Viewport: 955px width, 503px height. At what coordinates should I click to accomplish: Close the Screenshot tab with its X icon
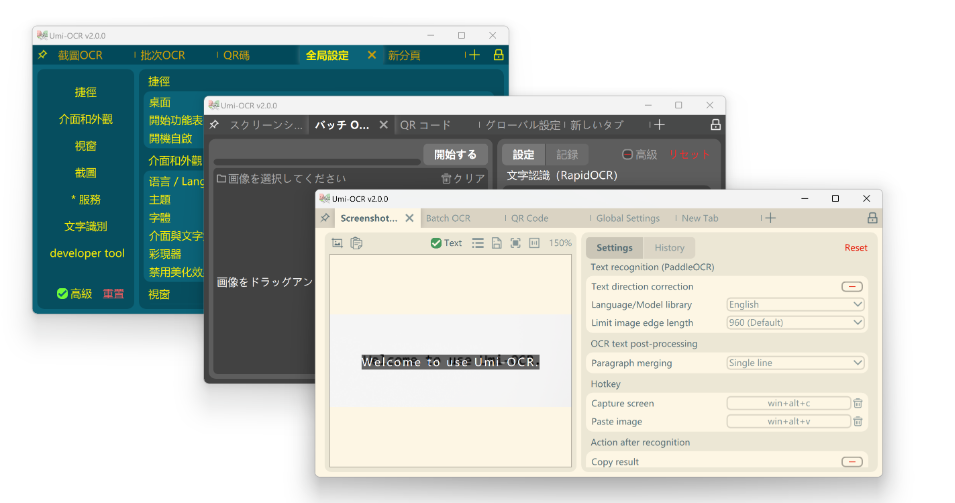click(x=409, y=218)
